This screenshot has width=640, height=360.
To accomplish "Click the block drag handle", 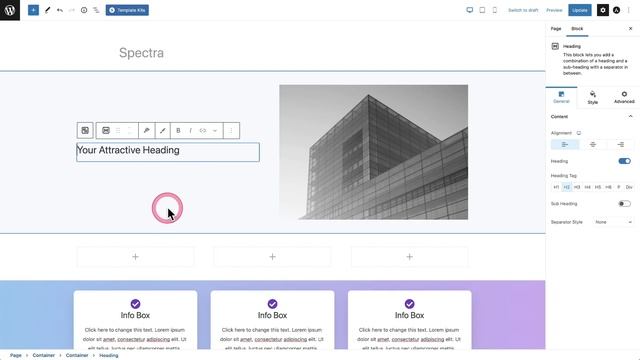I will [118, 131].
